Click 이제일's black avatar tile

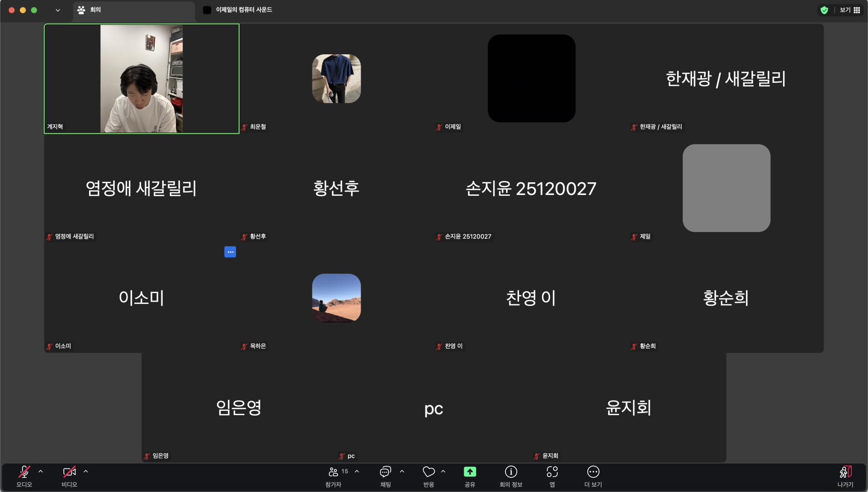[x=532, y=78]
